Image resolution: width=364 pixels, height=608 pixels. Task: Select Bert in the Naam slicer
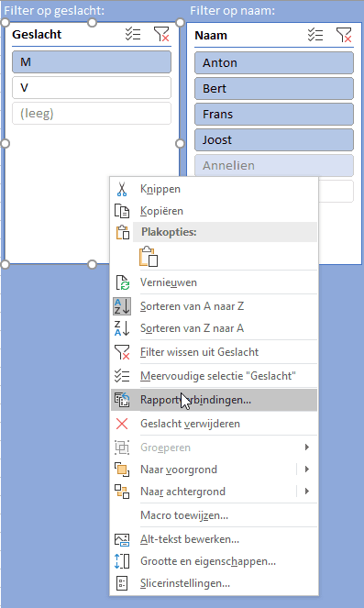click(x=274, y=88)
